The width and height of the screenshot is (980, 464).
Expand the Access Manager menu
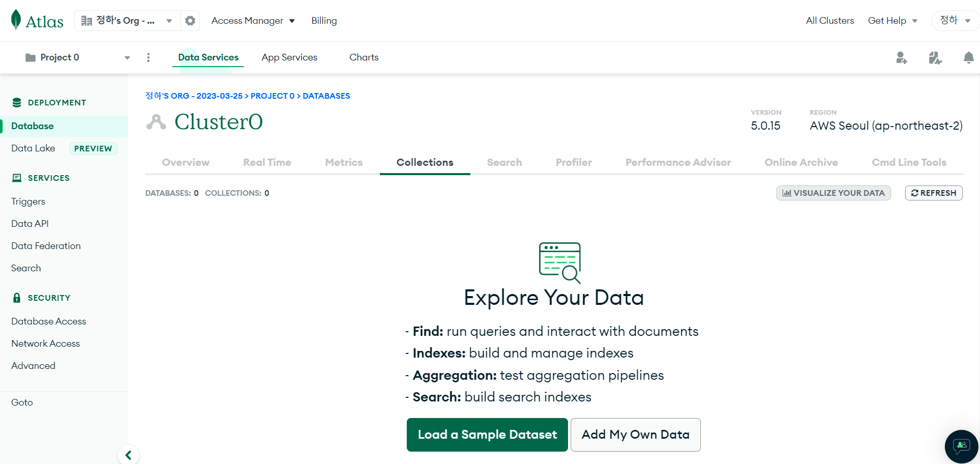tap(253, 21)
